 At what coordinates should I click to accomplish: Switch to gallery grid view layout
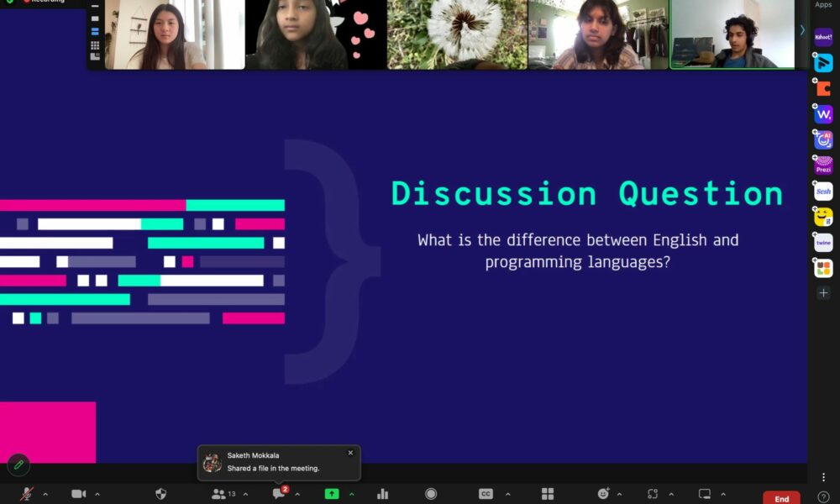pos(95,45)
